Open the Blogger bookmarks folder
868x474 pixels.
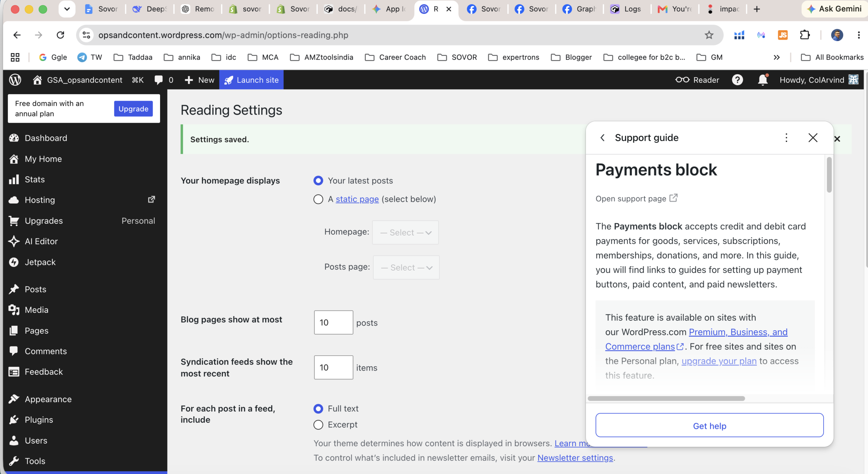point(571,57)
